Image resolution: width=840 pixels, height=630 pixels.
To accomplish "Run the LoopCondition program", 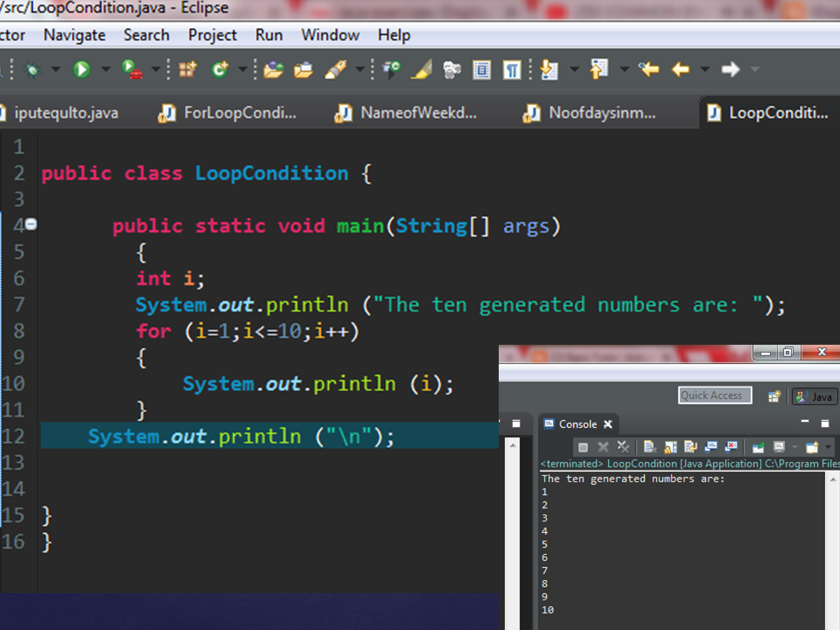I will tap(80, 69).
